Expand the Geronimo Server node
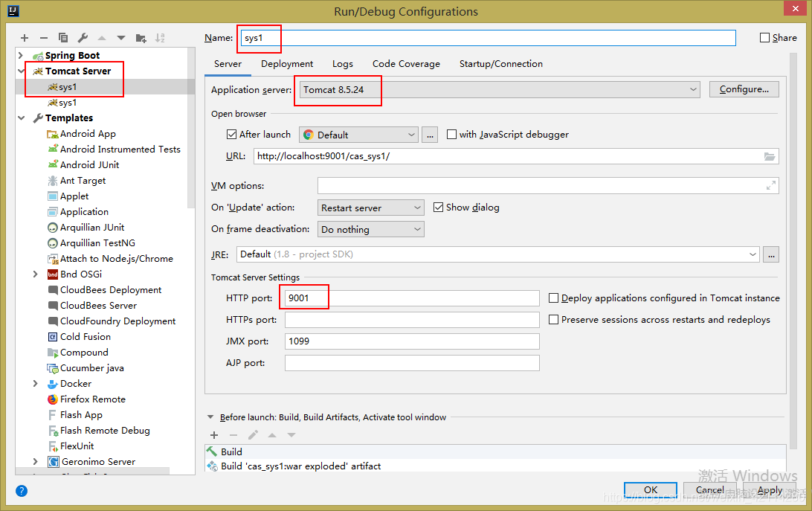Screen dimensions: 812x511 [x=35, y=462]
